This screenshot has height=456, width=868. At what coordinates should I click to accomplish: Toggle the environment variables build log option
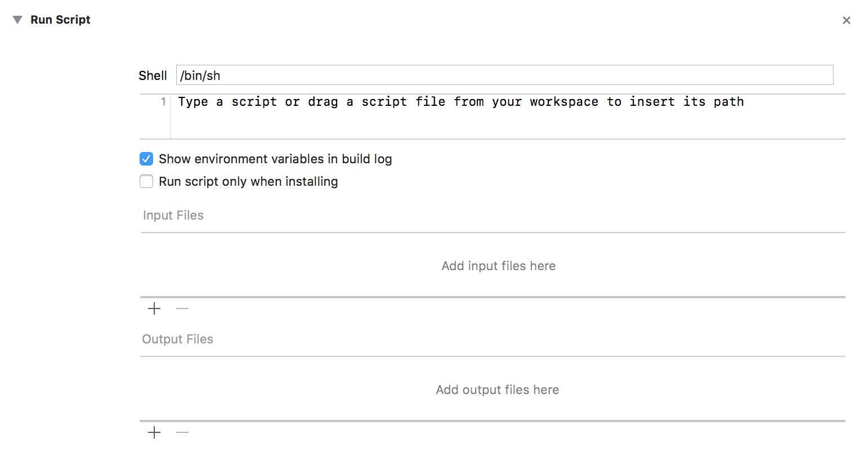click(146, 159)
